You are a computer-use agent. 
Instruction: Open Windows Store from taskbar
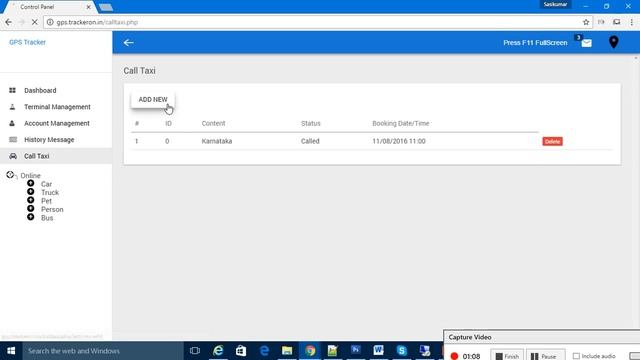click(x=241, y=351)
